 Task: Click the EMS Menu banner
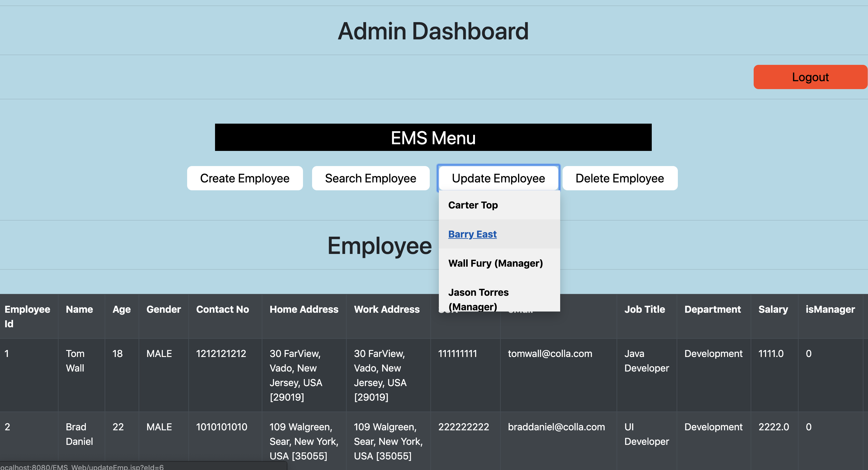(433, 137)
